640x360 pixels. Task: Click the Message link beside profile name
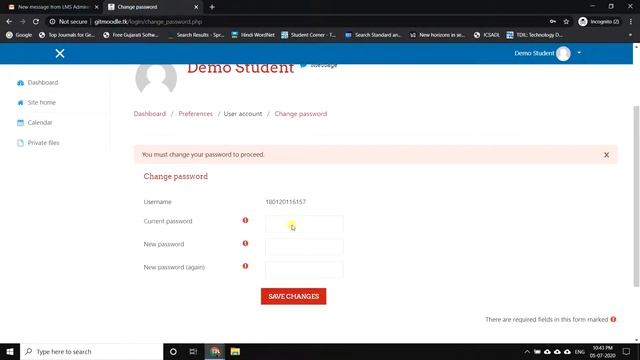point(319,65)
